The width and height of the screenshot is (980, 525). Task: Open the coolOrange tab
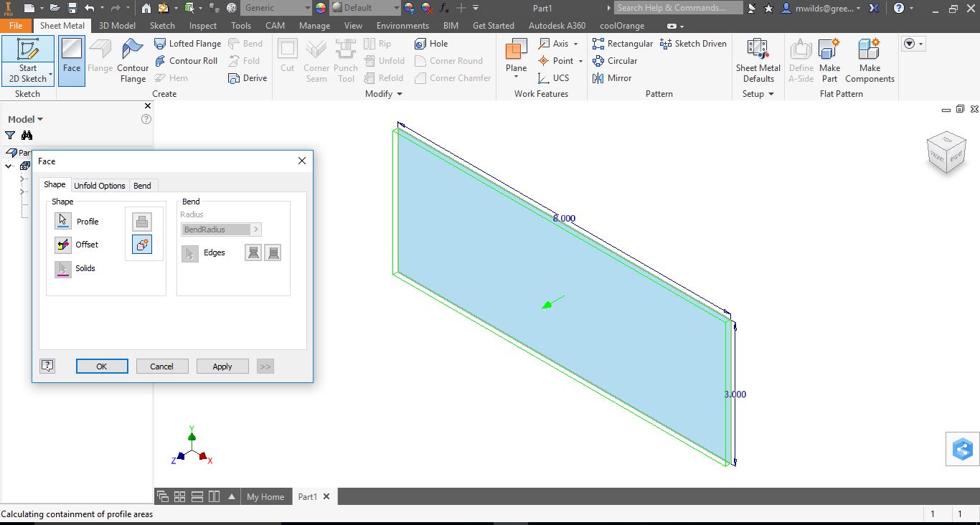(622, 25)
